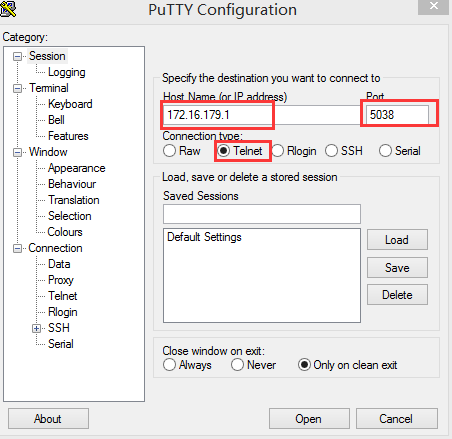The image size is (452, 439).
Task: Collapse the Window tree node
Action: pyautogui.click(x=17, y=152)
